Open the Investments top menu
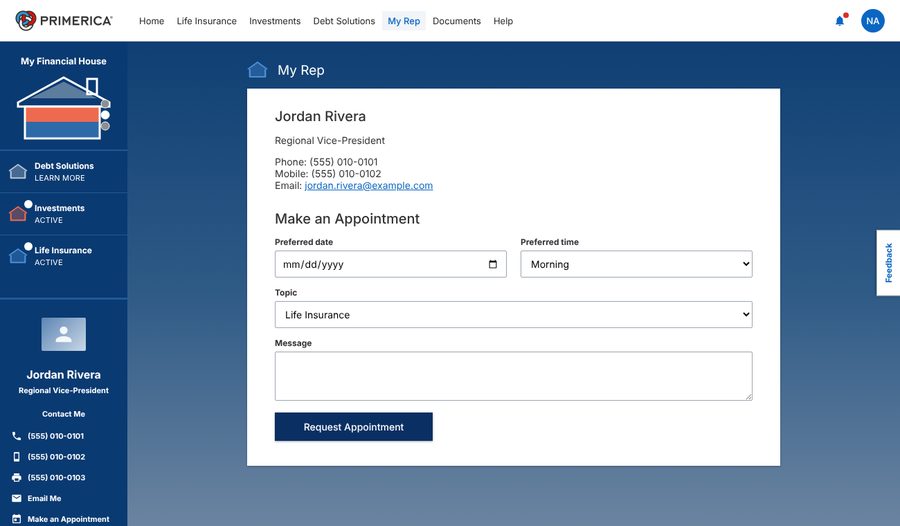Screen dimensions: 900x526 275,21
